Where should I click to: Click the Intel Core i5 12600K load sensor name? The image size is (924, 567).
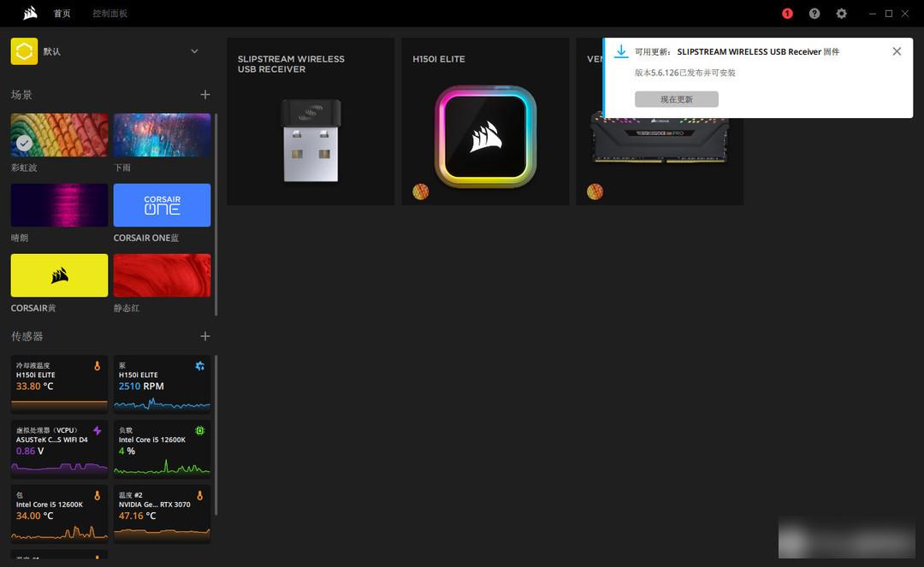click(x=152, y=440)
